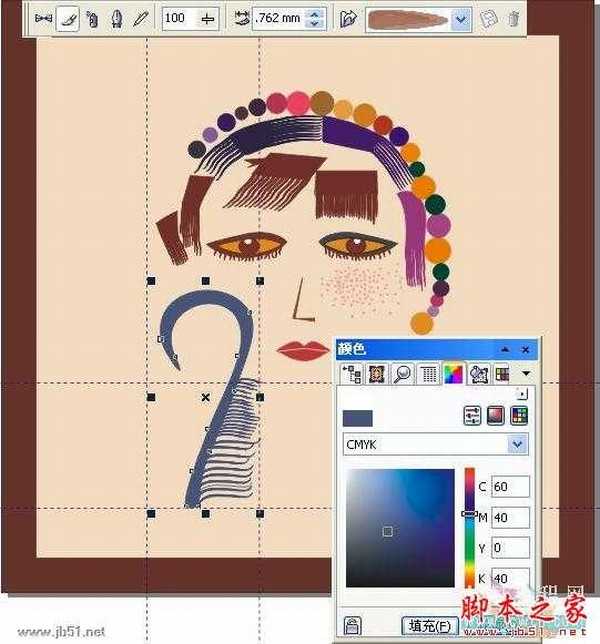Viewport: 600px width, 644px height.
Task: Select the Brush artistic media mode
Action: 68,18
